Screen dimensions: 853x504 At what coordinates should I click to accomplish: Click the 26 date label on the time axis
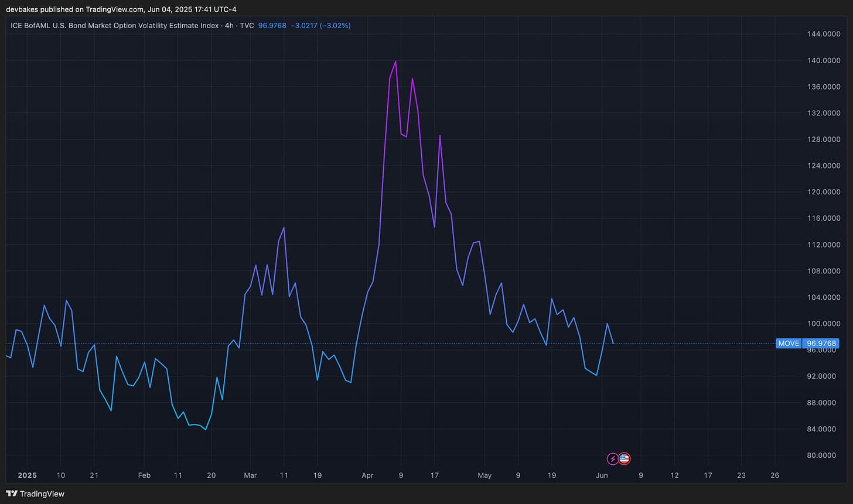775,475
